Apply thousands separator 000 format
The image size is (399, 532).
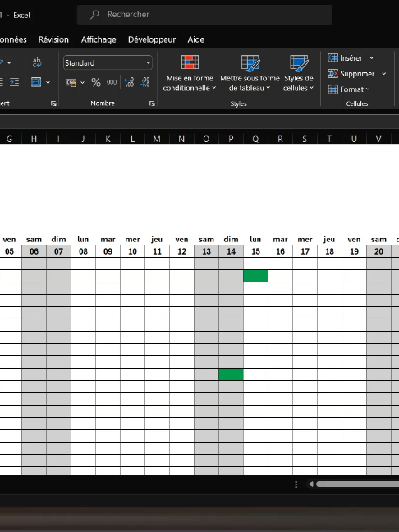point(112,82)
